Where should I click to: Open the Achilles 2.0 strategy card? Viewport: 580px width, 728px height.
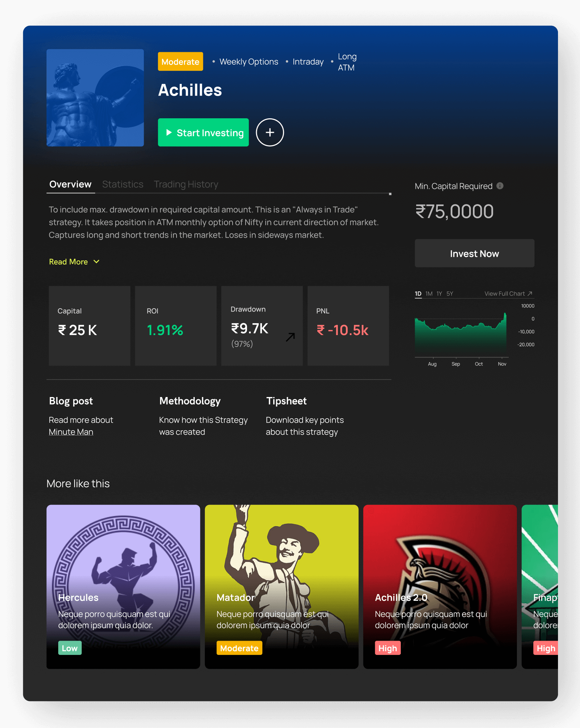pos(440,587)
